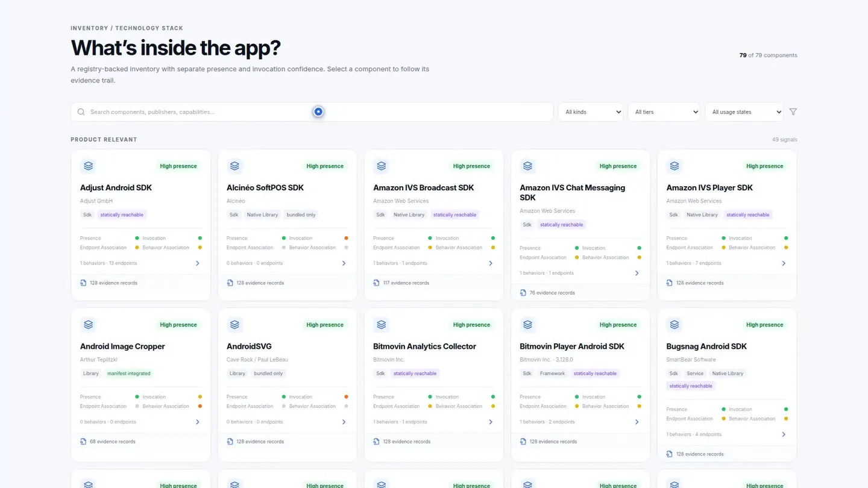Click 'Cave Rock / Paul LeBeau' publisher text
868x488 pixels.
257,360
